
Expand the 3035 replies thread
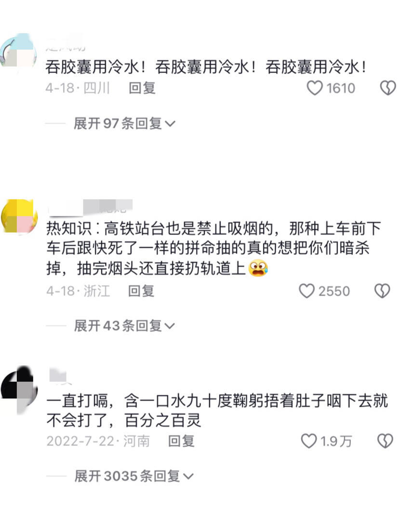point(133,476)
